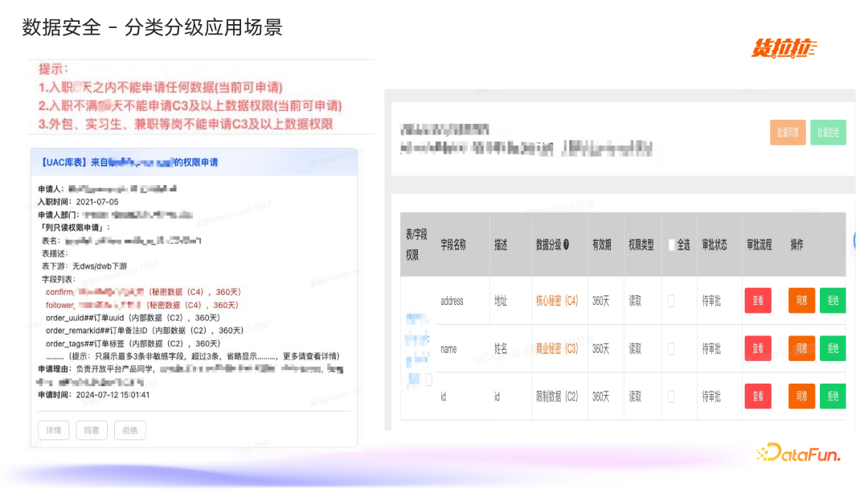Click the address field name cell
The image size is (868, 489).
(x=452, y=301)
